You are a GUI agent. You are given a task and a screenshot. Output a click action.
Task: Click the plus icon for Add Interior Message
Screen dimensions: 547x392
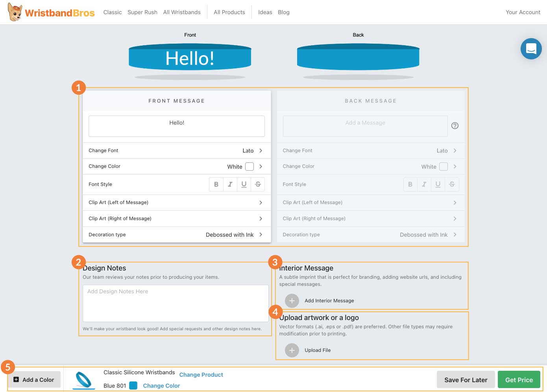point(292,301)
